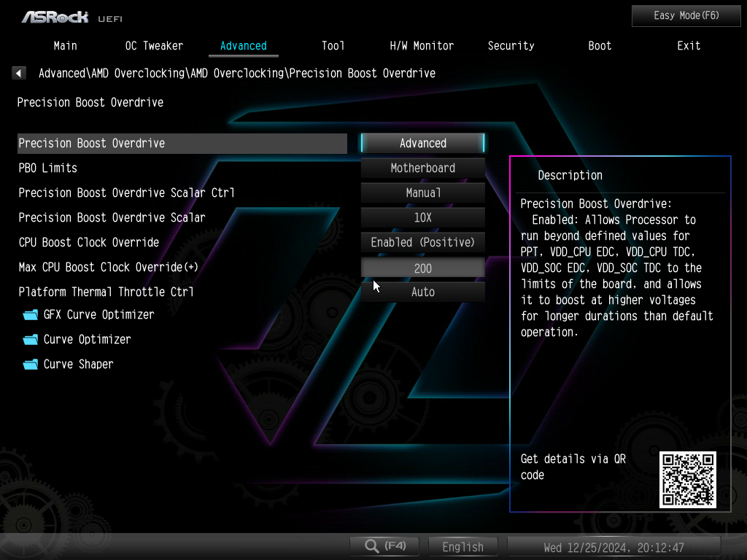
Task: Click the ASRock UEFI logo
Action: click(71, 17)
